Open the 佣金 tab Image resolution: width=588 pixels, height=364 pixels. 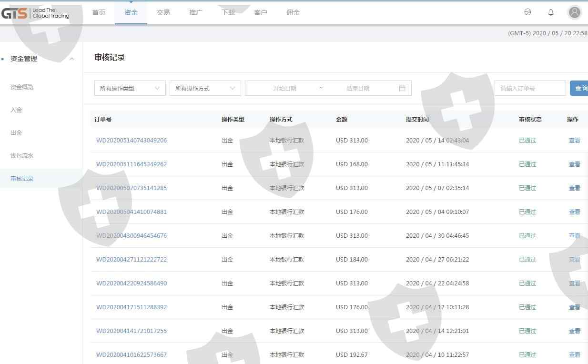click(293, 12)
